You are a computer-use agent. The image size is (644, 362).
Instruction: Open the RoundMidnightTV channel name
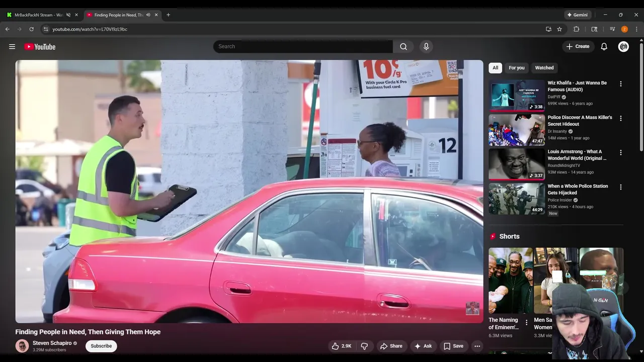[x=563, y=165]
